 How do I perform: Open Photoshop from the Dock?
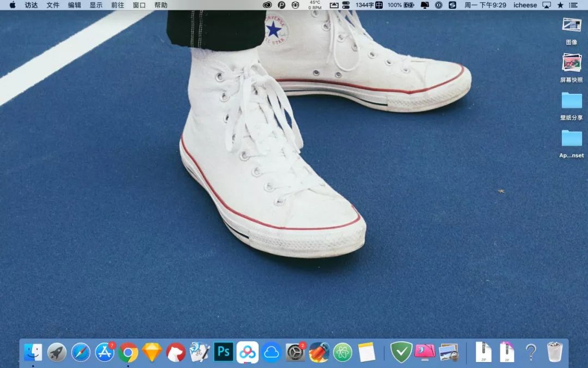coord(223,352)
